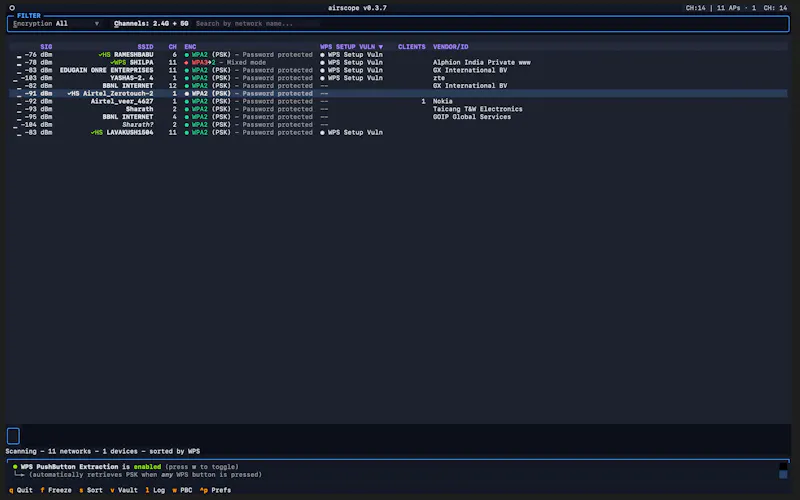Select the SHILPA network name
This screenshot has width=800, height=500.
[141, 62]
